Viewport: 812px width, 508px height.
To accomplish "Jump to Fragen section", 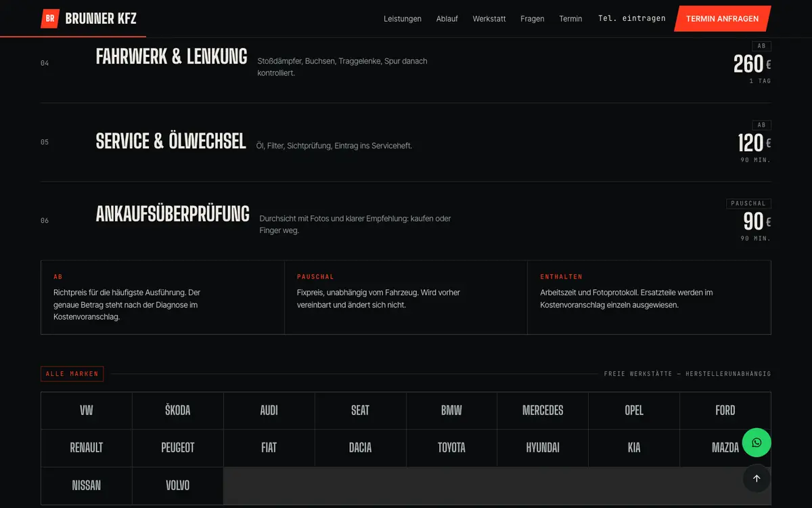I will (533, 19).
